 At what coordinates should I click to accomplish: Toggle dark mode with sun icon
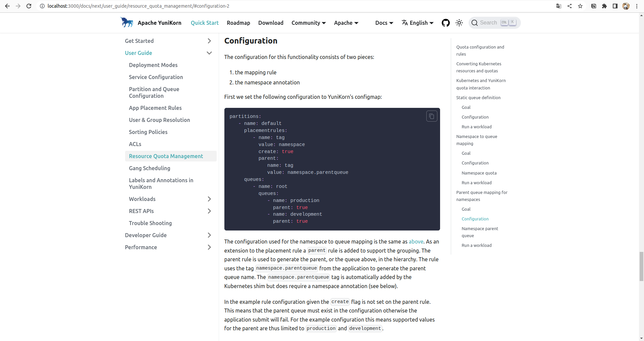tap(459, 23)
